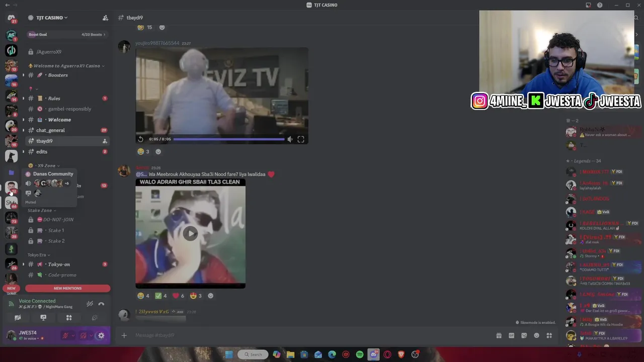This screenshot has height=362, width=644.
Task: Open the Code-promo channel
Action: pos(67,275)
